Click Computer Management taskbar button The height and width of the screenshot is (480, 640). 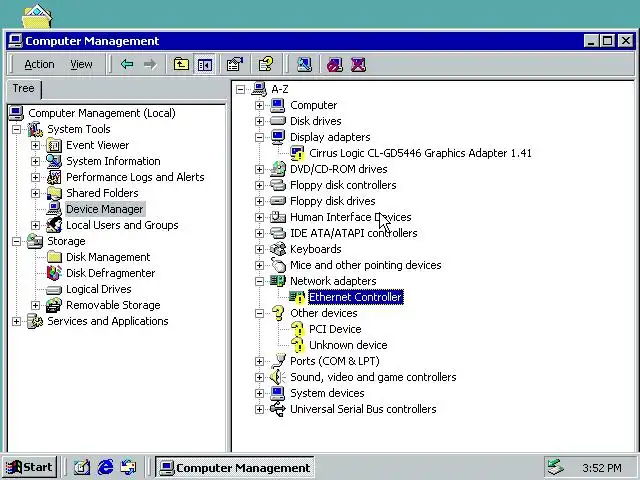[x=235, y=467]
